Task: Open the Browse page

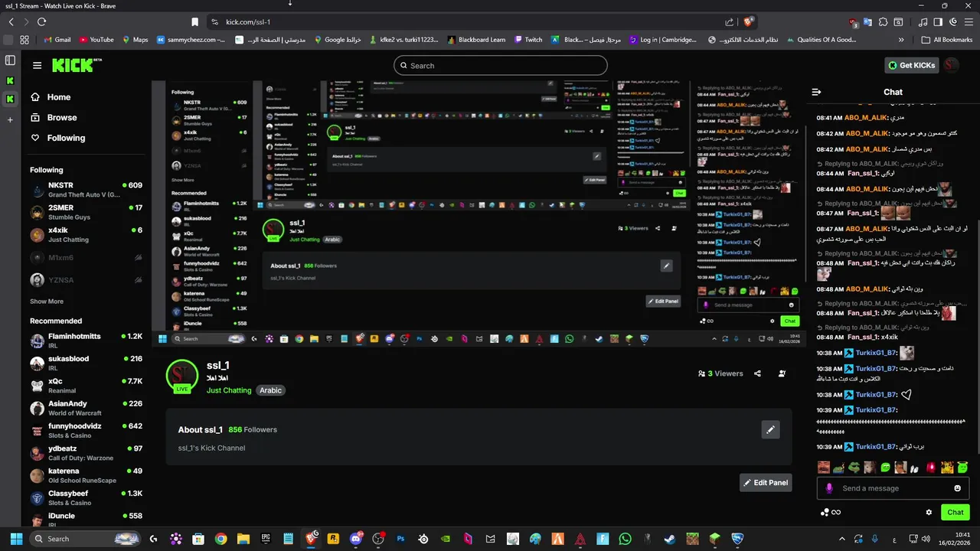Action: tap(54, 118)
